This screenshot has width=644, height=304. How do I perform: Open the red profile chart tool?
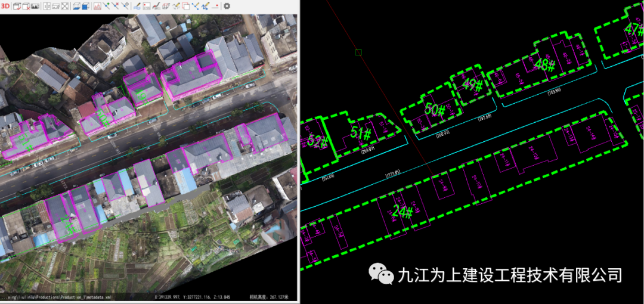pos(97,6)
